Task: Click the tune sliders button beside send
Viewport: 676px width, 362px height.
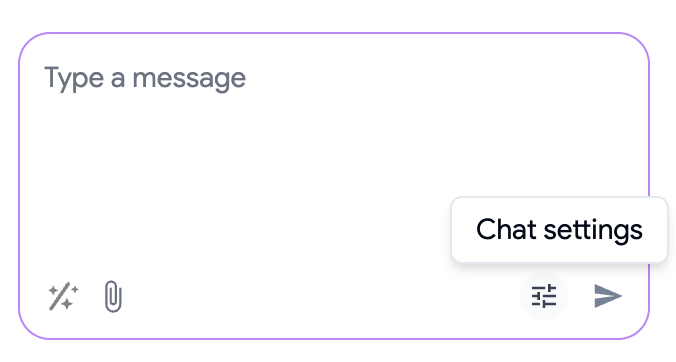Action: (x=544, y=296)
